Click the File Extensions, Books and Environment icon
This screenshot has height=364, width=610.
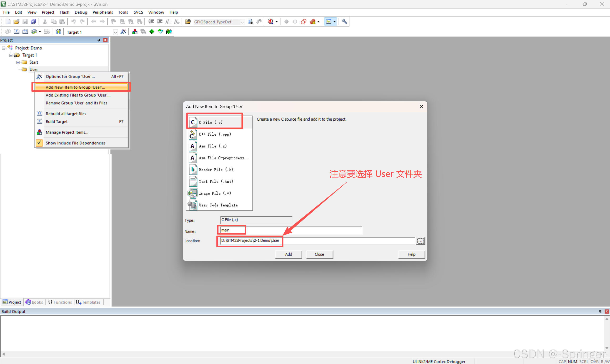pyautogui.click(x=135, y=32)
